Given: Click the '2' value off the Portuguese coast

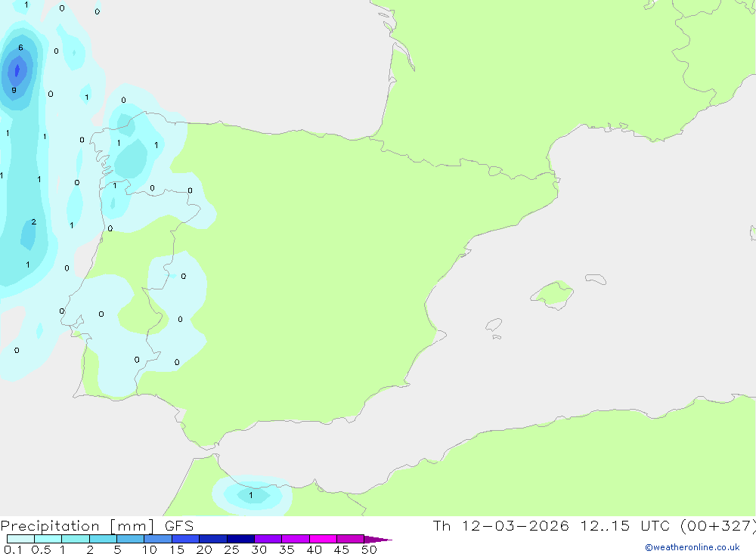Looking at the screenshot, I should click(34, 221).
